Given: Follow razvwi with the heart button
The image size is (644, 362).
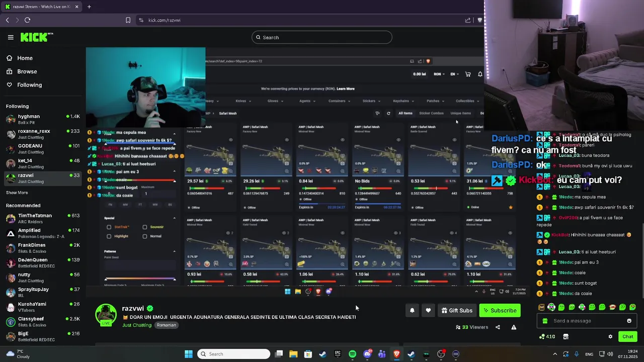Looking at the screenshot, I should [x=428, y=311].
